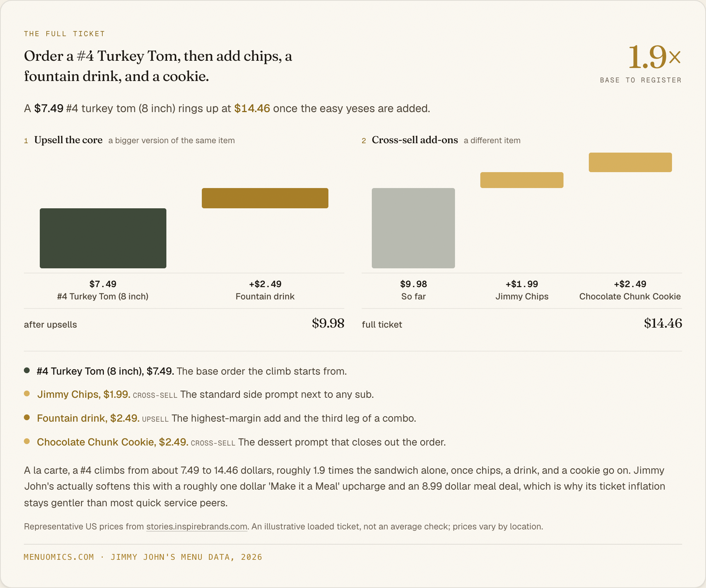Click the bullet beside Jimmy Chips legend
The width and height of the screenshot is (706, 588).
click(x=27, y=393)
